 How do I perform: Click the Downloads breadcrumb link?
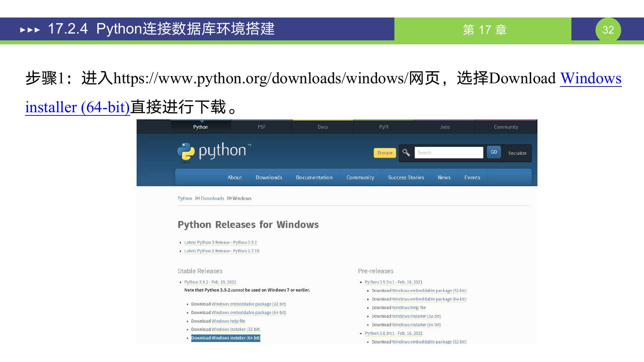pos(212,198)
